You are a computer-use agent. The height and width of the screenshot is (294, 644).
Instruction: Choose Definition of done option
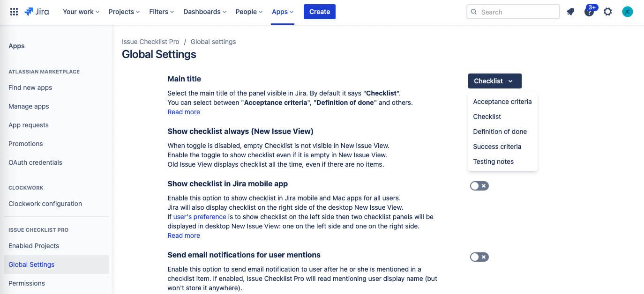tap(500, 132)
